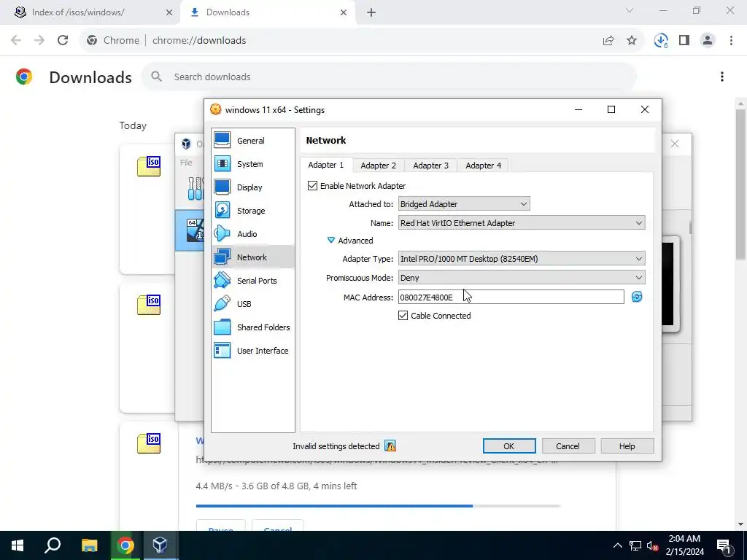This screenshot has height=560, width=747.
Task: Open taskbar network status icon
Action: [635, 545]
